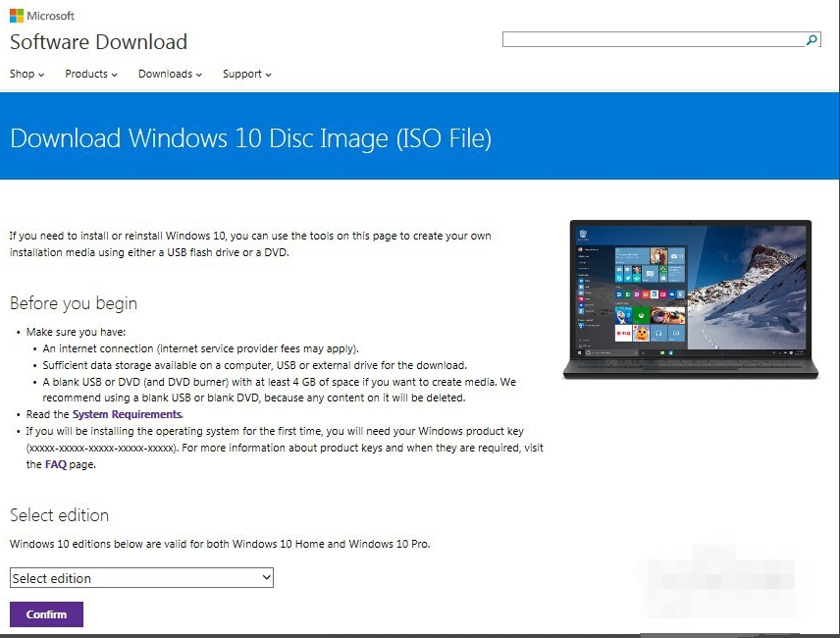Click the Select edition placeholder text
Image resolution: width=840 pixels, height=638 pixels.
(x=51, y=577)
